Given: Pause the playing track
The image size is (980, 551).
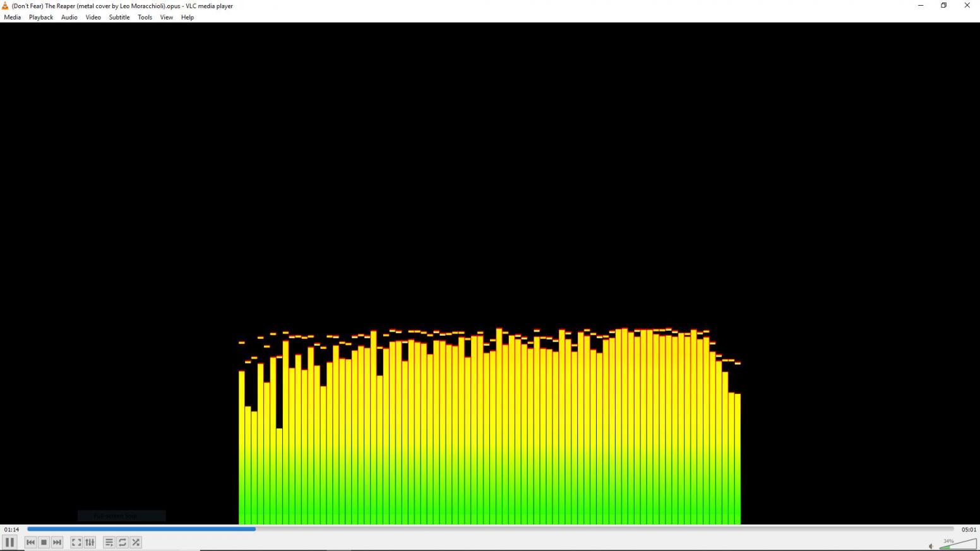Looking at the screenshot, I should 9,542.
